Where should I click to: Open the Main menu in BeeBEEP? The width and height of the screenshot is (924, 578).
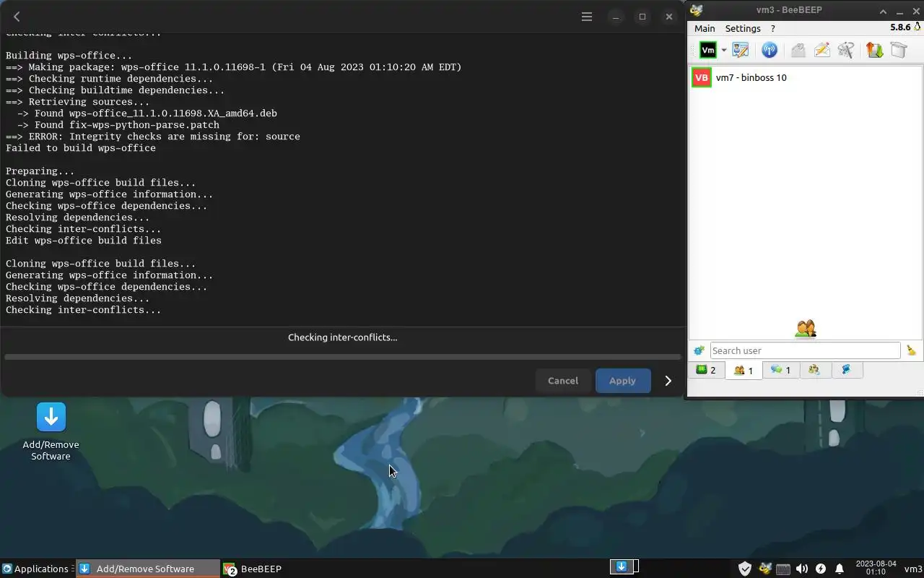[x=705, y=28]
